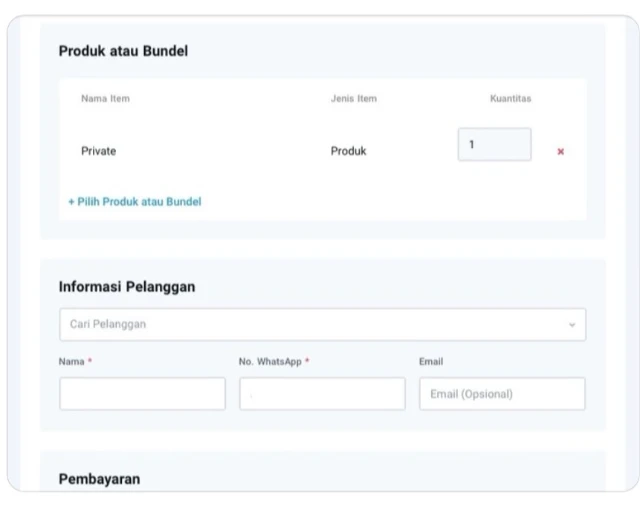Click the Email (Opsional) input field
The image size is (640, 509).
(502, 394)
